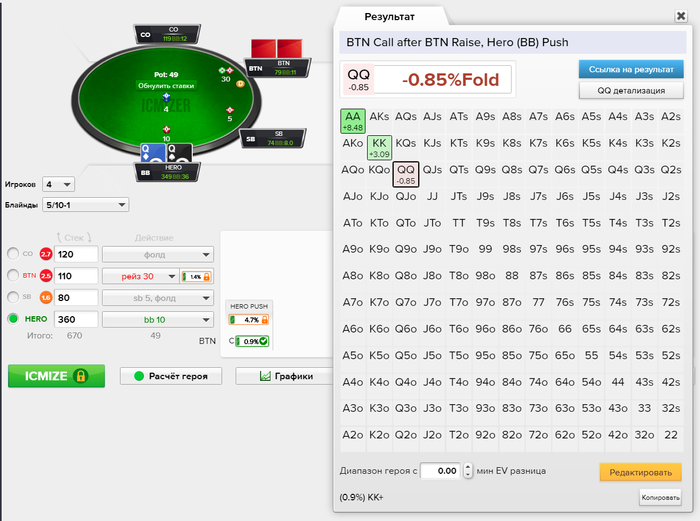Select the BTN player radio button
This screenshot has height=521, width=700.
point(13,275)
